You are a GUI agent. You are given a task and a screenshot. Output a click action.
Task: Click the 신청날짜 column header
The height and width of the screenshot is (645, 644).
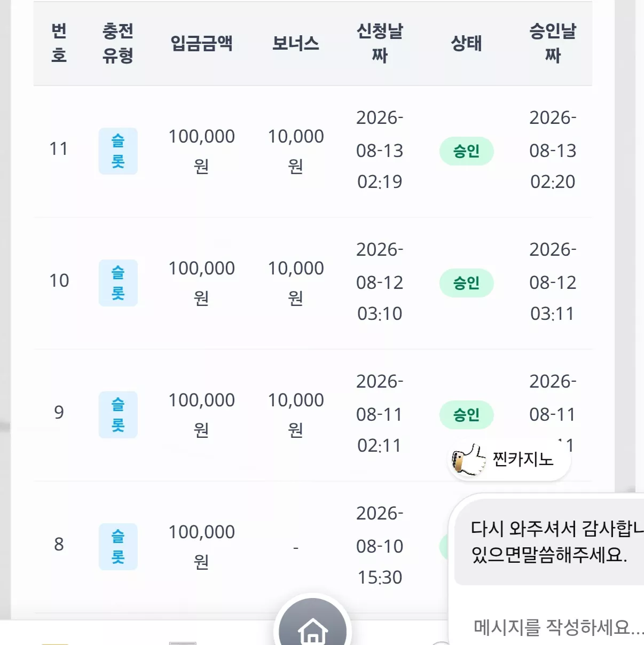380,43
